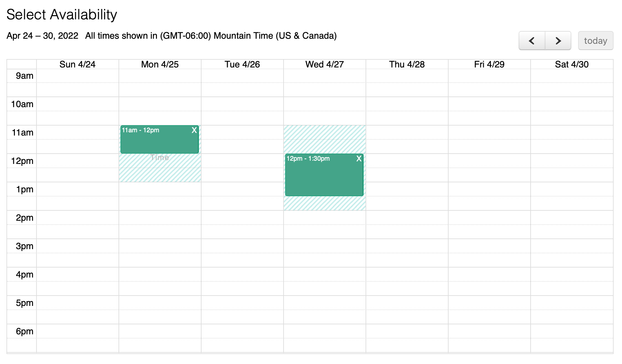Image resolution: width=622 pixels, height=364 pixels.
Task: Click the Mon 4/25 column header
Action: 160,64
